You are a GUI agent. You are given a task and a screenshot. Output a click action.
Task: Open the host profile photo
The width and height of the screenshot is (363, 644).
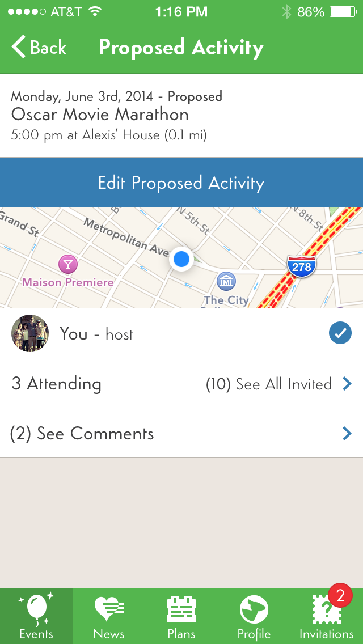click(x=30, y=333)
